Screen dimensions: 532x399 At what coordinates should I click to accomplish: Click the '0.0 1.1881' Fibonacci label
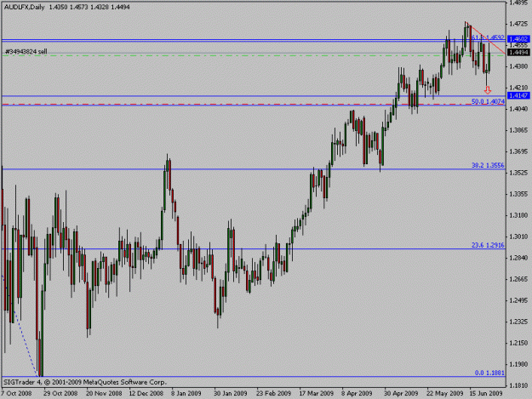click(489, 373)
